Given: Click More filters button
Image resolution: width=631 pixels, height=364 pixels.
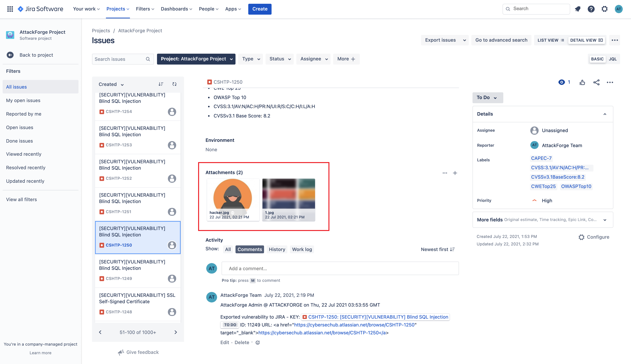Looking at the screenshot, I should click(x=346, y=59).
